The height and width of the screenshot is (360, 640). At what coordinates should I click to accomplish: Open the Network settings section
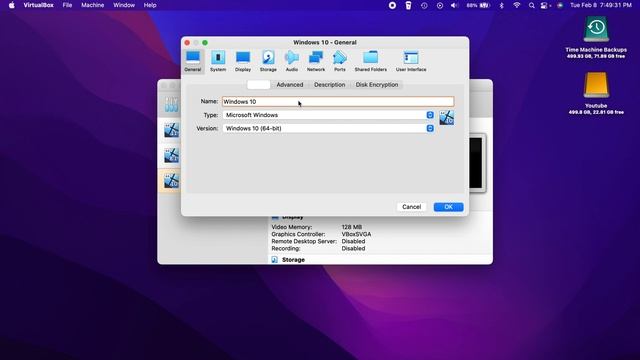(316, 61)
